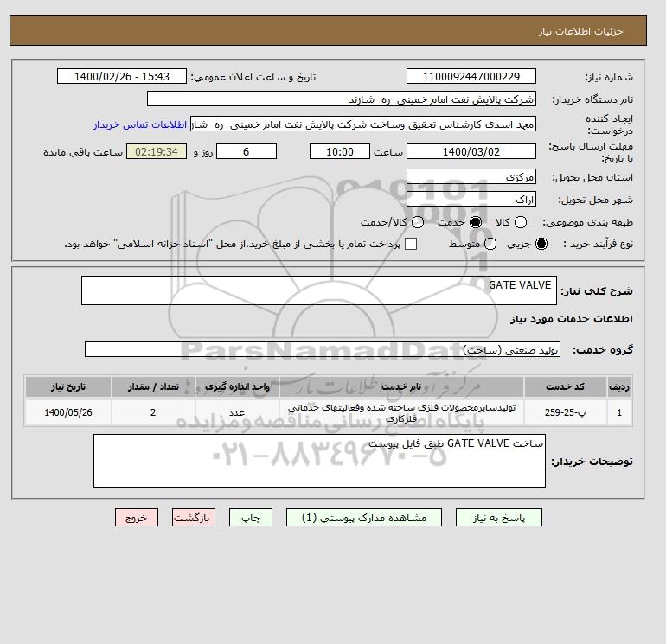Click the پاسخ به نیاز button

coord(499,518)
